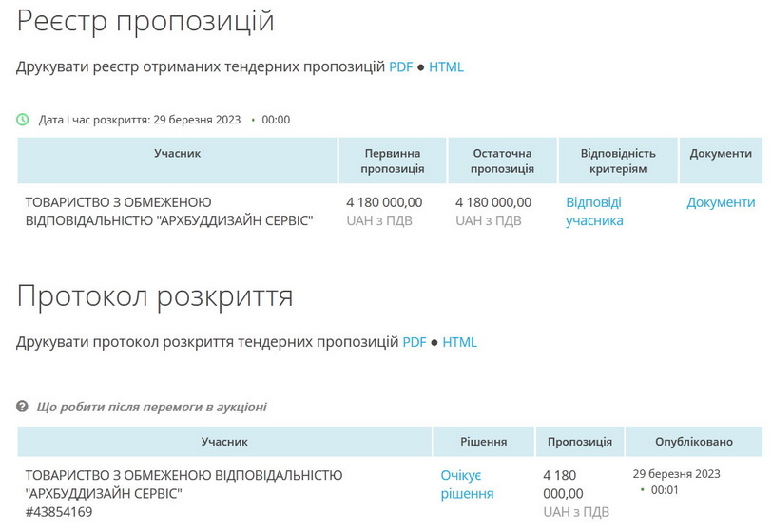Open the opening protocol in HTML
772x532 pixels.
(x=459, y=342)
